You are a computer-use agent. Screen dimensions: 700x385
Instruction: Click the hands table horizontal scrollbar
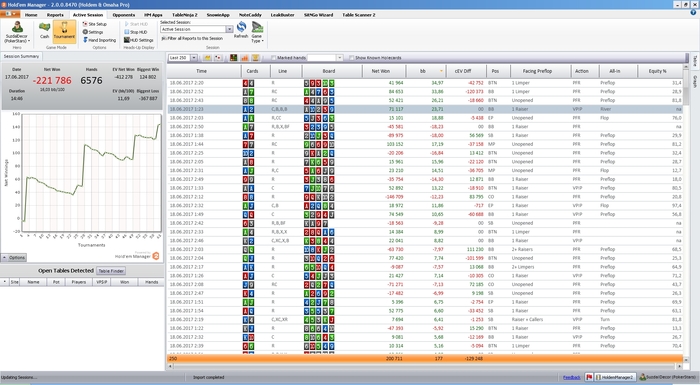(424, 367)
